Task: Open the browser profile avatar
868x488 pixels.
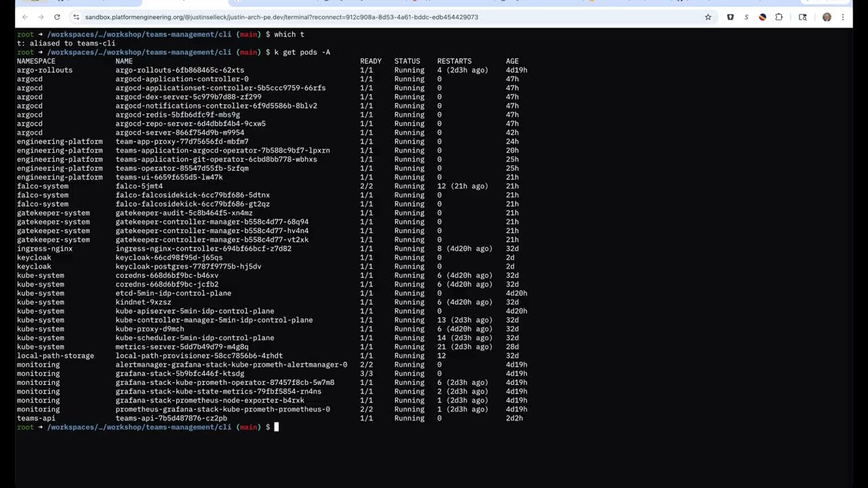Action: [x=827, y=17]
